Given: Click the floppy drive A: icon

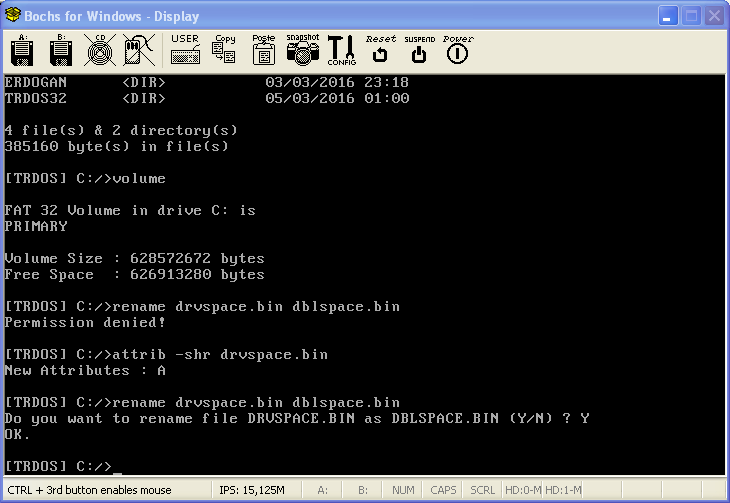Looking at the screenshot, I should tap(22, 50).
